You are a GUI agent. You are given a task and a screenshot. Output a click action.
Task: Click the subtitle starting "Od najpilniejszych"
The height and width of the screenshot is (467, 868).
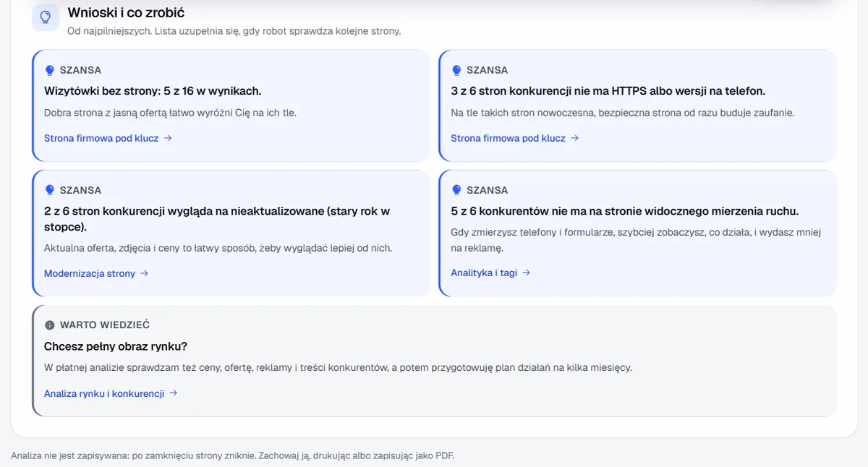tap(234, 31)
